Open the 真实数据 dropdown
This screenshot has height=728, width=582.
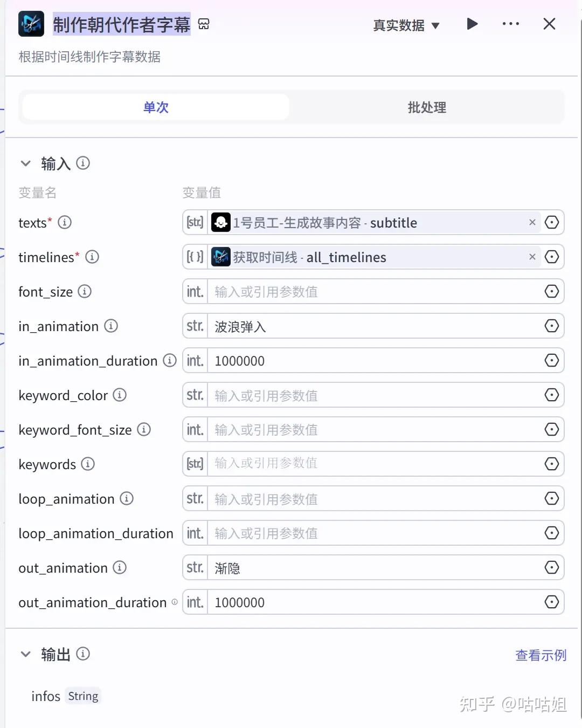point(406,25)
